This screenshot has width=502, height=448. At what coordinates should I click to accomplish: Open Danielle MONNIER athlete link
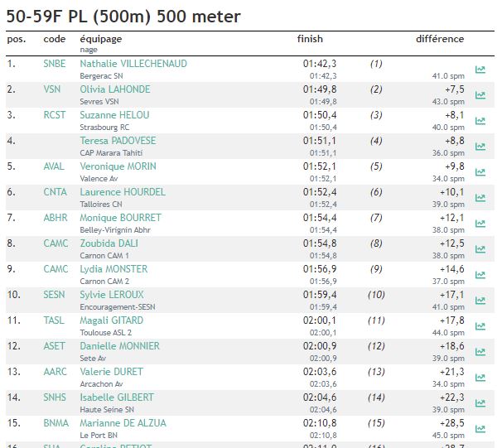(119, 346)
